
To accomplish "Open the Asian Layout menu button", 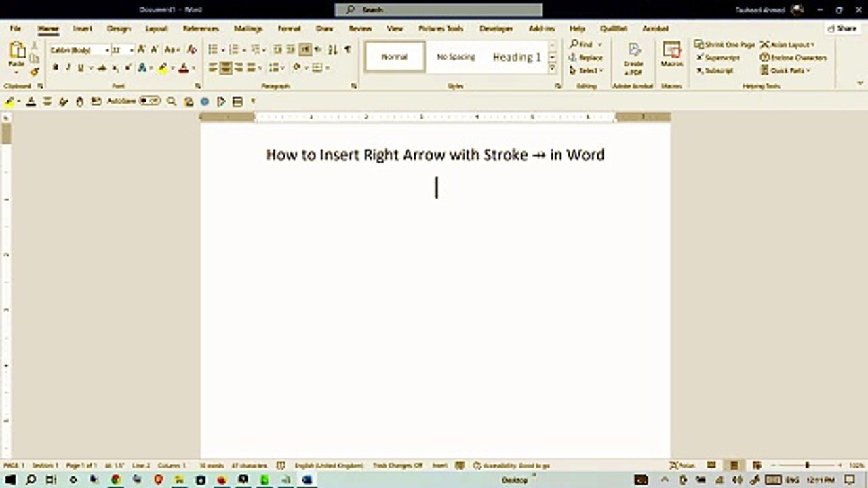I will 788,45.
